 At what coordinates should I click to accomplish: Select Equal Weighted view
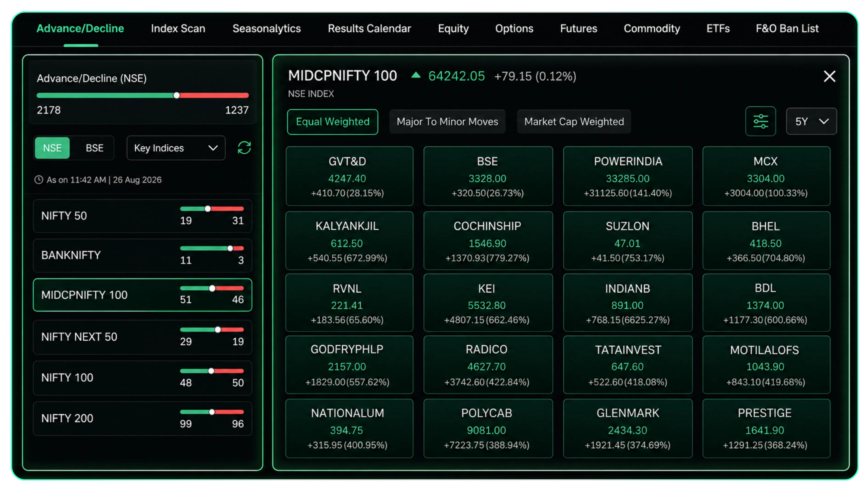(332, 121)
